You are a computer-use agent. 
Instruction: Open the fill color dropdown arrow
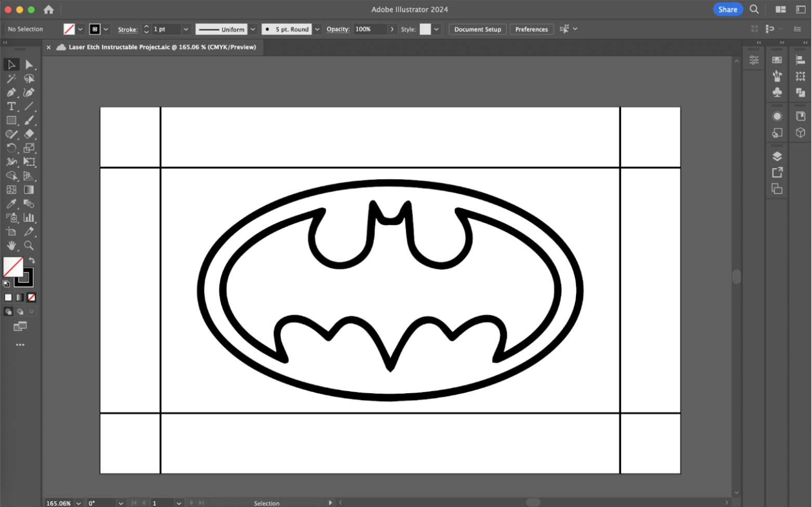pos(81,30)
